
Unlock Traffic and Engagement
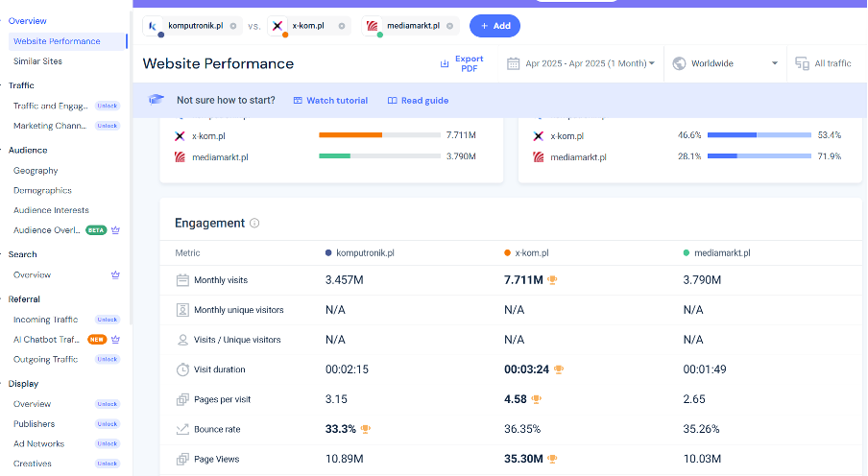(108, 106)
